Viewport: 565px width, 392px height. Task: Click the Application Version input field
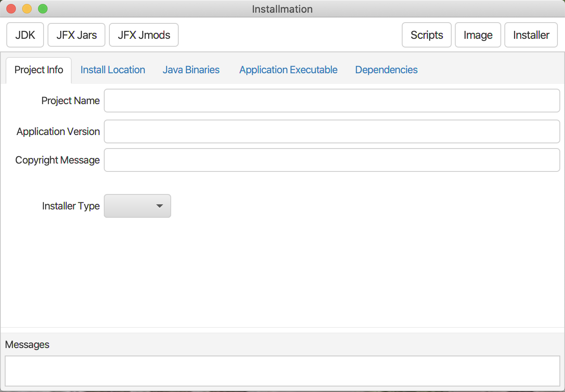(x=332, y=131)
